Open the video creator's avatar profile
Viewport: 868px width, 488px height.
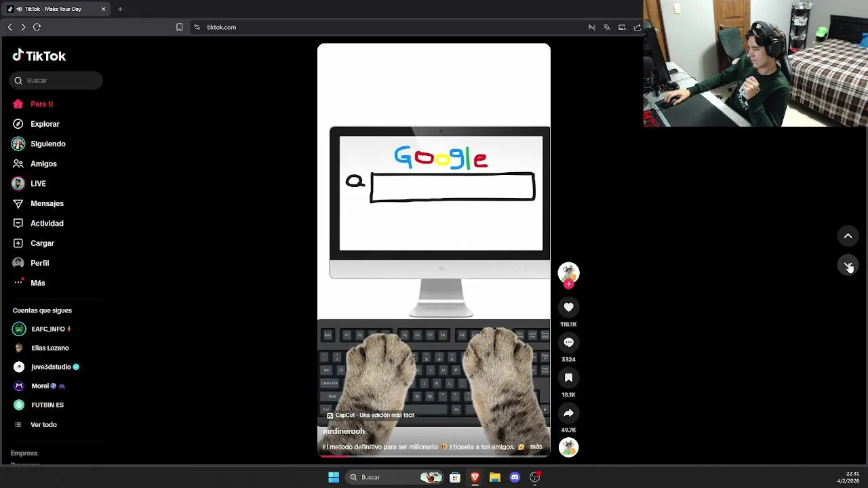tap(568, 272)
